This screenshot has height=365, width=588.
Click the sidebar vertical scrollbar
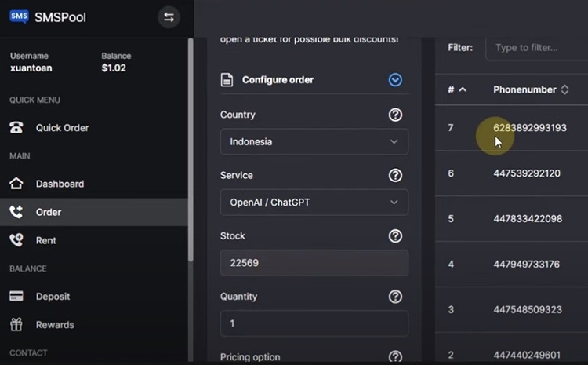point(191,157)
